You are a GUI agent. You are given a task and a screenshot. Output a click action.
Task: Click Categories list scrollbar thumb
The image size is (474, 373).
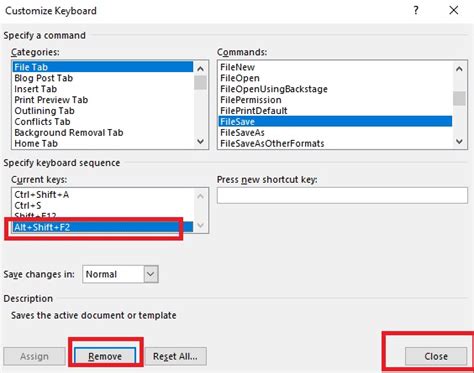pos(200,83)
